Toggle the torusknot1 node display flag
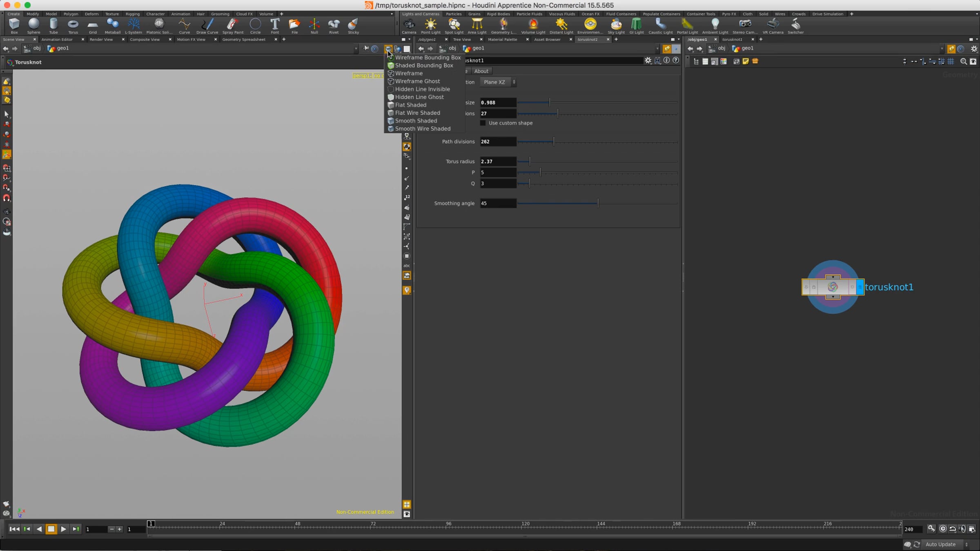 point(860,287)
